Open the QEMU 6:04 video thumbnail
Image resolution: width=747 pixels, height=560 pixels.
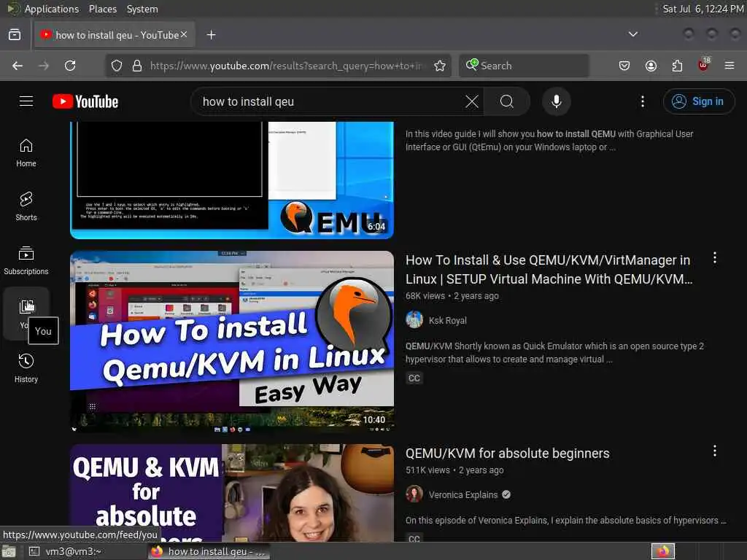(x=232, y=180)
